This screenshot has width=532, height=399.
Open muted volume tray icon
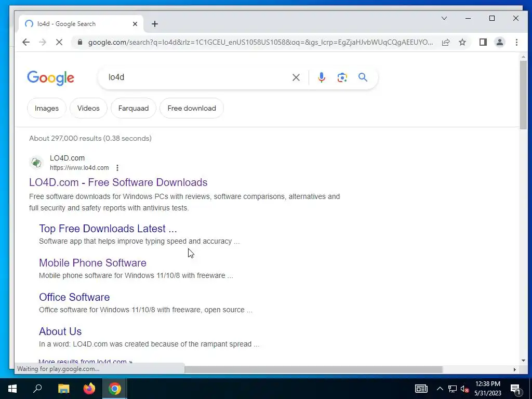click(x=464, y=389)
